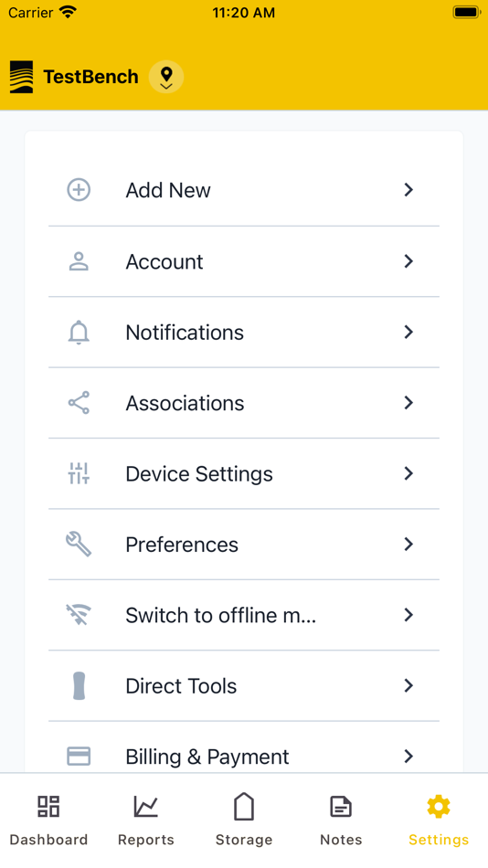Click the offline mode wifi-off icon
The width and height of the screenshot is (488, 868).
click(x=79, y=615)
